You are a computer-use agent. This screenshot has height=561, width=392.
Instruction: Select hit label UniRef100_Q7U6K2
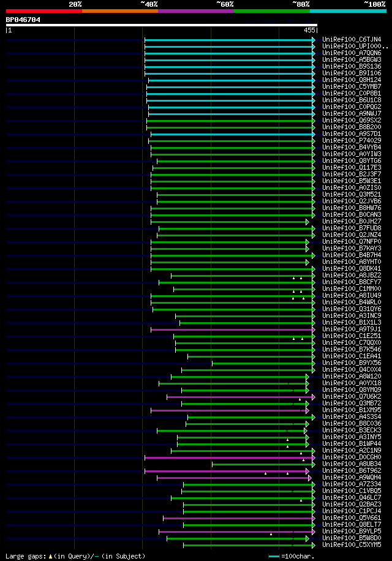pos(352,397)
